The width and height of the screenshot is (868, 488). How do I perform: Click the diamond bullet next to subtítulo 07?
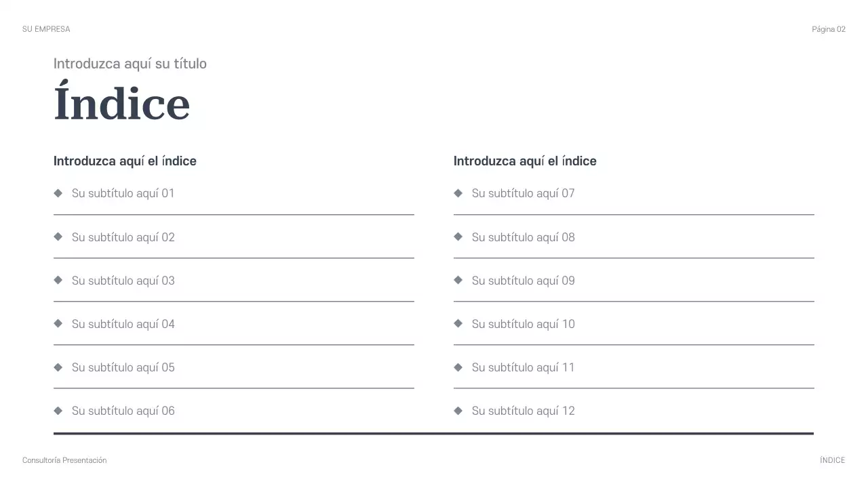point(458,193)
